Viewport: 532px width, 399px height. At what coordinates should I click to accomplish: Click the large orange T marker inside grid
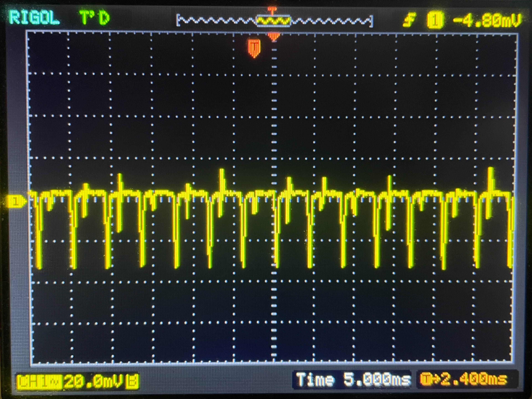point(254,48)
